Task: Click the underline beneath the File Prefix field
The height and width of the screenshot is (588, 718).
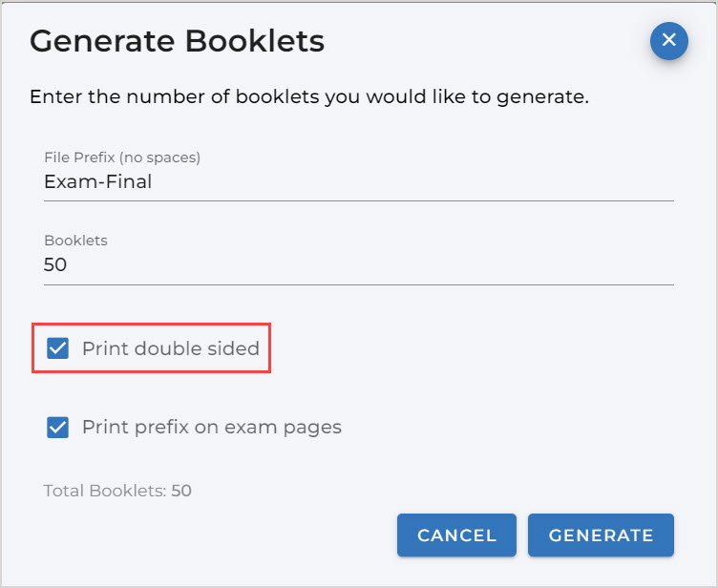Action: tap(358, 200)
